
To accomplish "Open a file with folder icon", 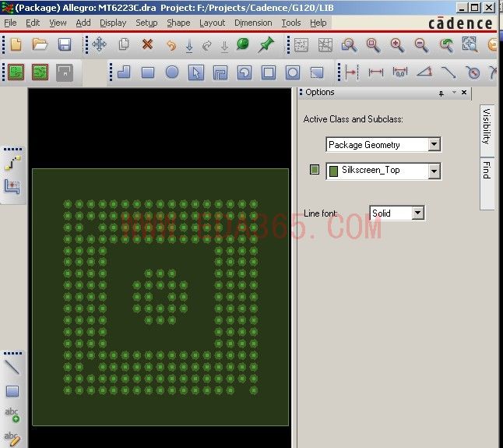I will tap(40, 44).
